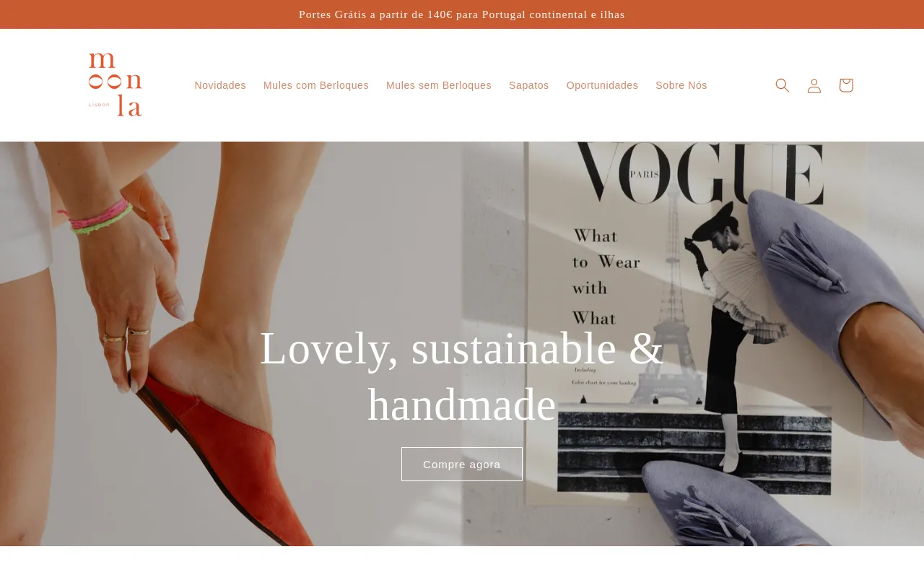Visit the Oportunidades page

coord(602,85)
